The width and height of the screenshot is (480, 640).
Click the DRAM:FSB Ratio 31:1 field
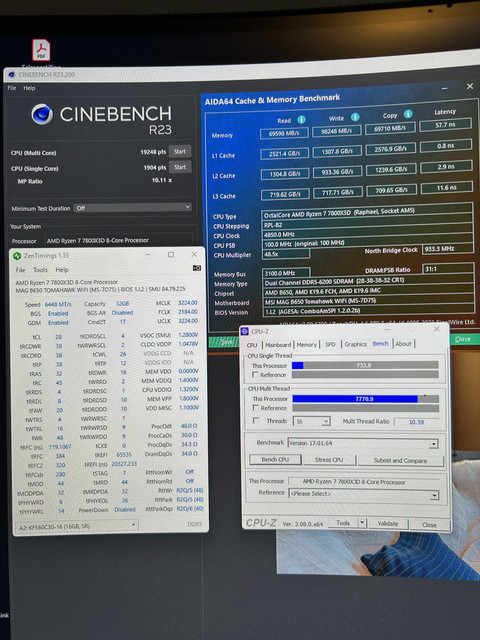coord(448,268)
